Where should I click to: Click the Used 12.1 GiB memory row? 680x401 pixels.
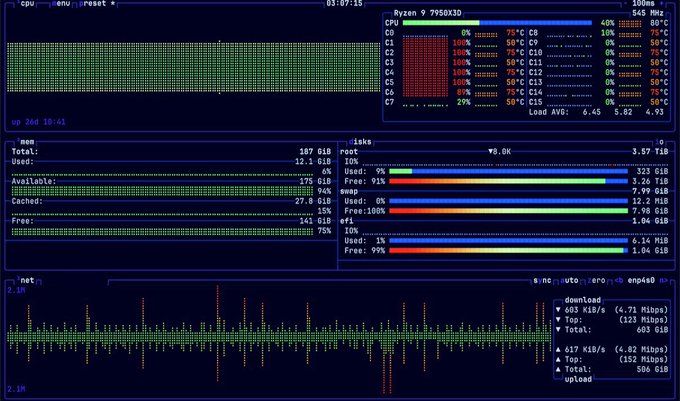click(x=171, y=162)
